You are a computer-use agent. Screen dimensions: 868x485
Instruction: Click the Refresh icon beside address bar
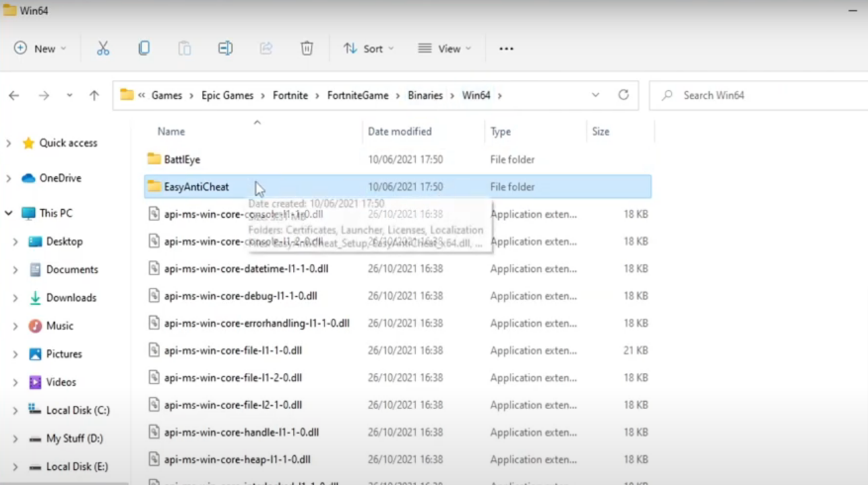pyautogui.click(x=623, y=95)
